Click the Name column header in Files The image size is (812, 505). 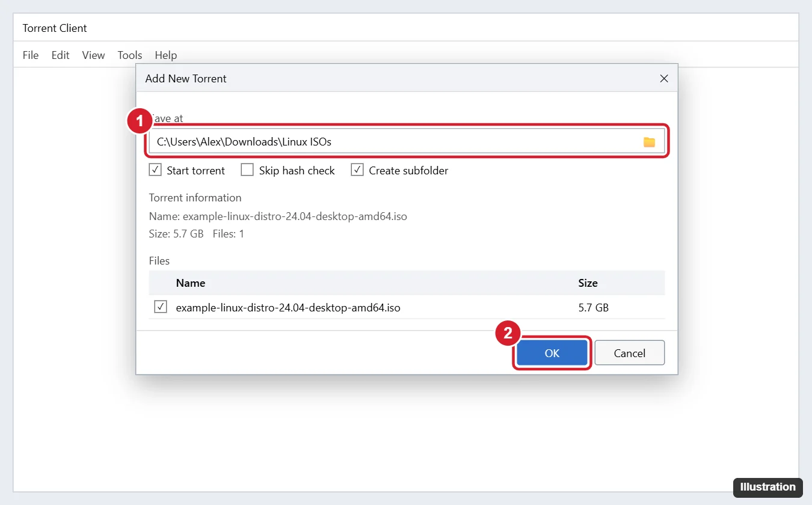(191, 283)
